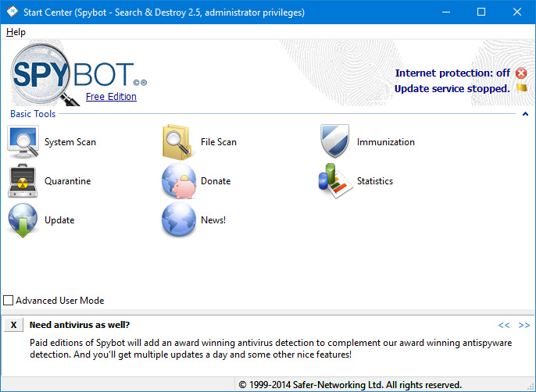The image size is (536, 392).
Task: Maximize the Start Center window
Action: (481, 12)
